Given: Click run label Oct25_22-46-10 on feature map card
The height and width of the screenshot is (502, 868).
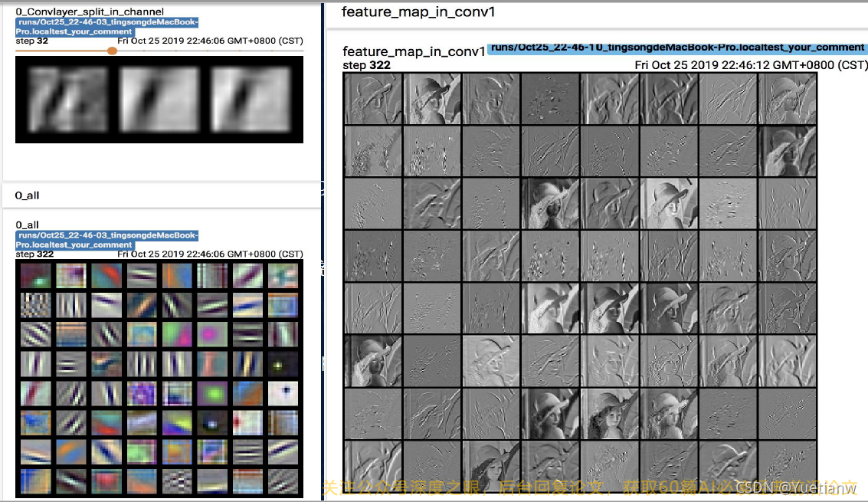Looking at the screenshot, I should click(677, 48).
